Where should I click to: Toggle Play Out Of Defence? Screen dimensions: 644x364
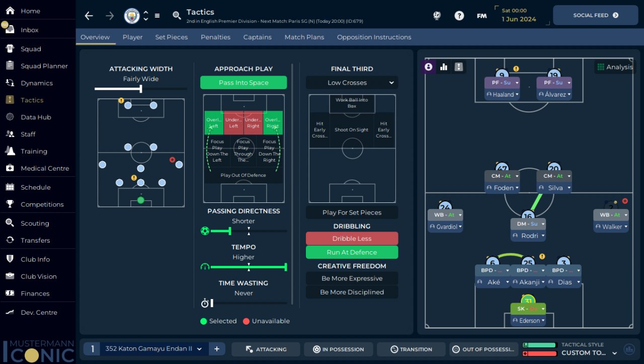click(x=244, y=175)
